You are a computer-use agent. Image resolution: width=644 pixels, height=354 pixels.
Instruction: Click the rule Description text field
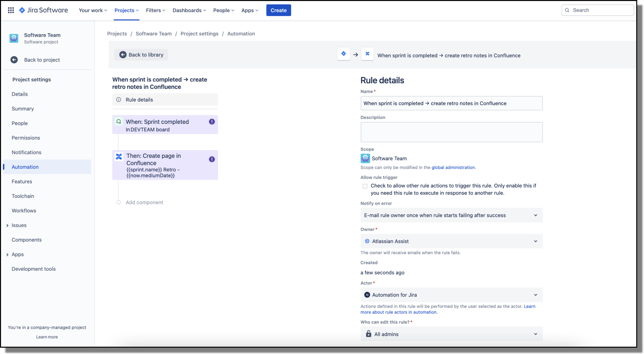(451, 132)
